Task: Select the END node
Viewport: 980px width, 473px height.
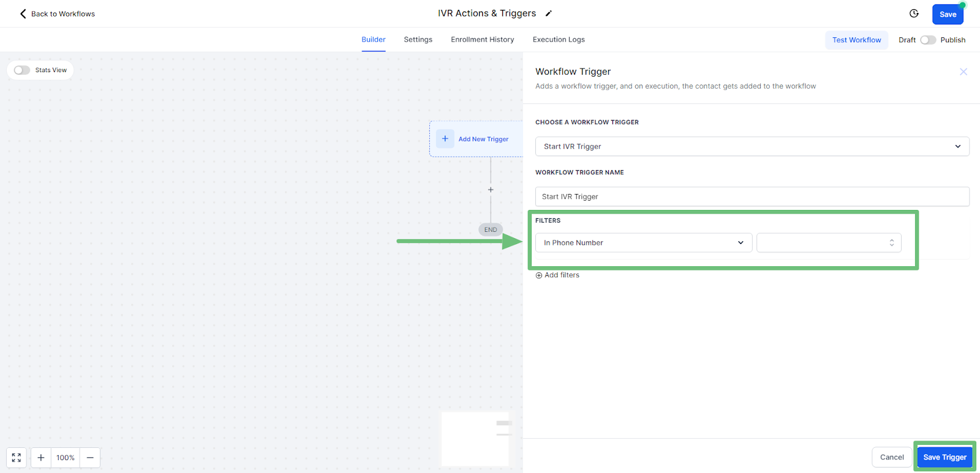Action: (x=491, y=229)
